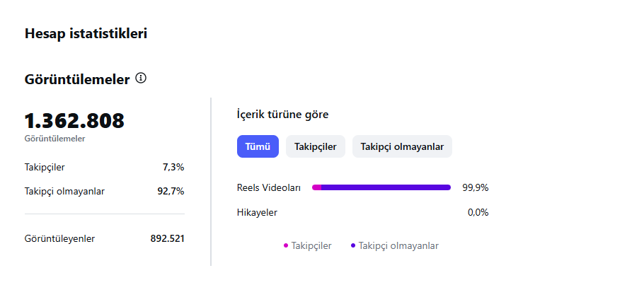Select the Takipçi olmayanlar filter button
The height and width of the screenshot is (285, 644).
[402, 146]
